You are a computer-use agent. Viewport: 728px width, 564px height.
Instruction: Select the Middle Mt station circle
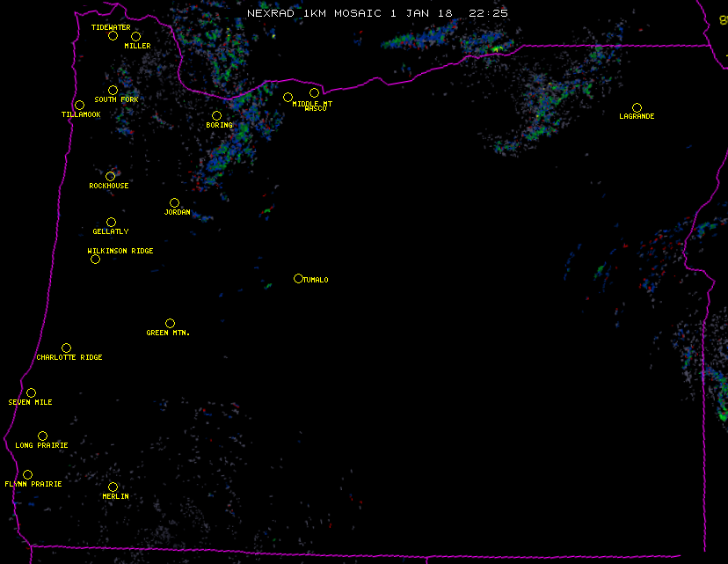pyautogui.click(x=288, y=97)
